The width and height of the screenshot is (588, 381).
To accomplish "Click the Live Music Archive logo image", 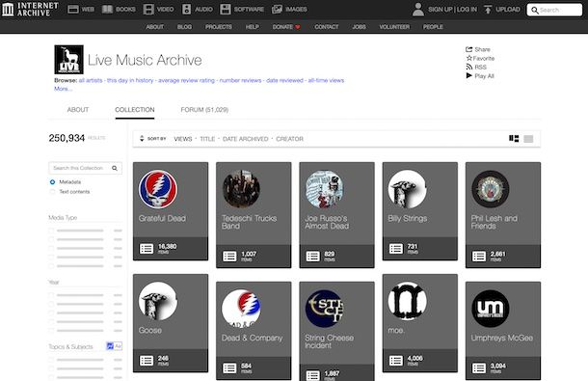I will [68, 59].
